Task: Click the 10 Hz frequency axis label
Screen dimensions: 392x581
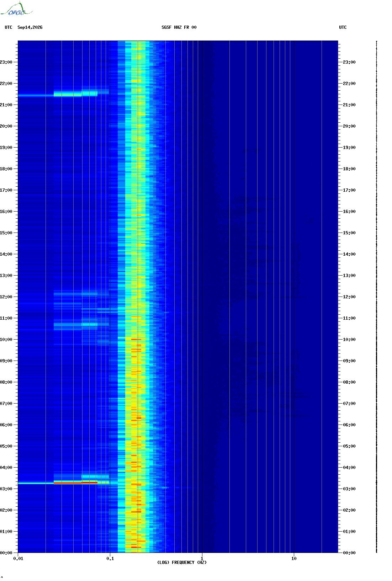Action: (294, 559)
